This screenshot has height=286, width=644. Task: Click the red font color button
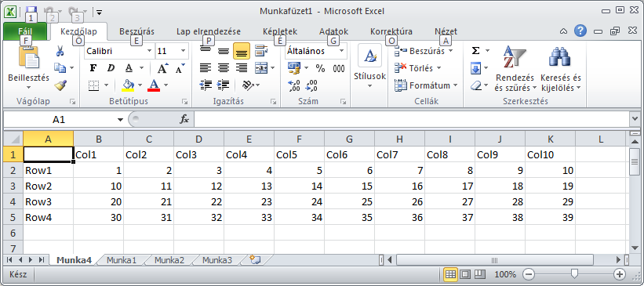tap(154, 85)
